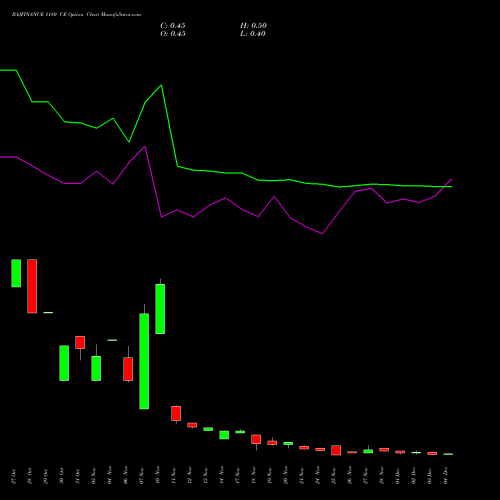The width and height of the screenshot is (500, 500).
Task: Click the '31 Oct' date axis label
Action: click(x=78, y=476)
